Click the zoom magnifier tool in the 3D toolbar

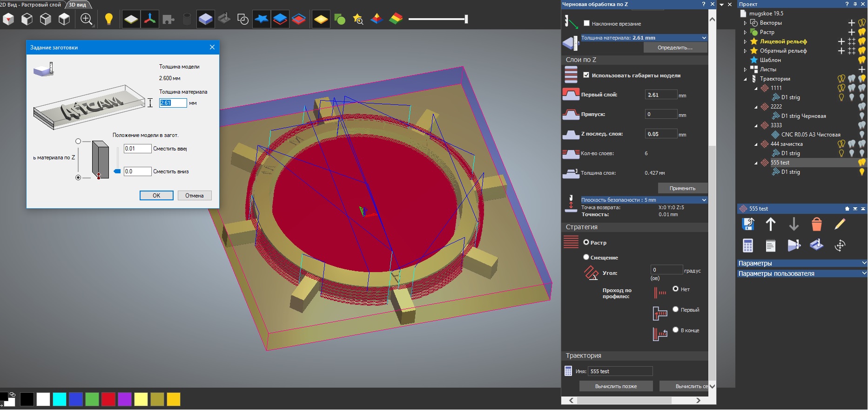pyautogui.click(x=86, y=19)
